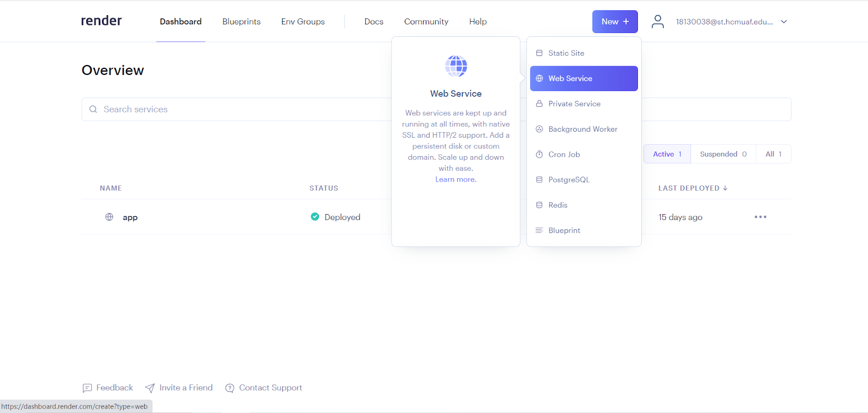Click the paper plane Invite icon
This screenshot has width=868, height=413.
(x=150, y=388)
